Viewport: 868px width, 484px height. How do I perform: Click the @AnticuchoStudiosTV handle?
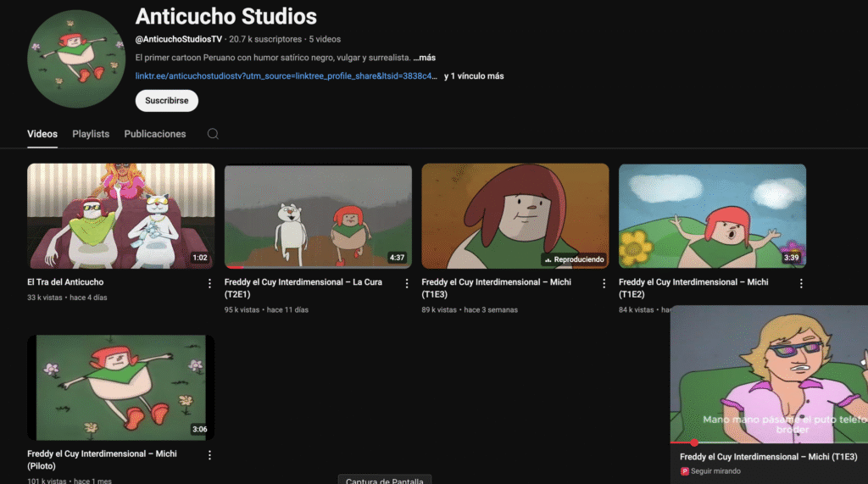click(178, 39)
